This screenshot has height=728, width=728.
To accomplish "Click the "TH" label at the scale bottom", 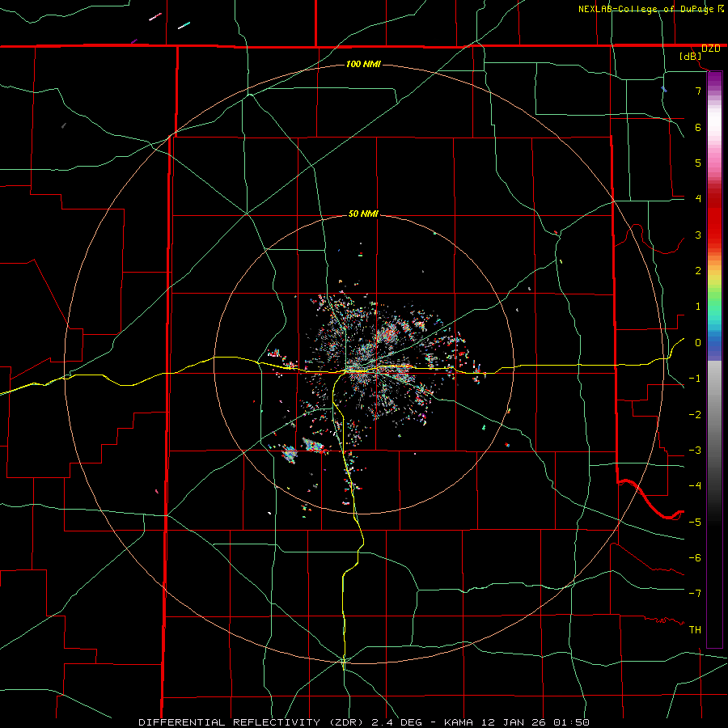I will coord(695,630).
